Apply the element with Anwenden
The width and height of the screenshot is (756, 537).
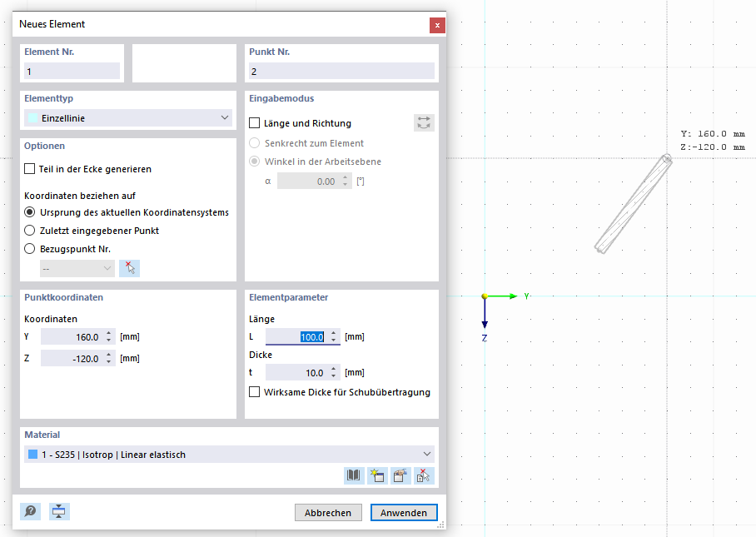(404, 512)
